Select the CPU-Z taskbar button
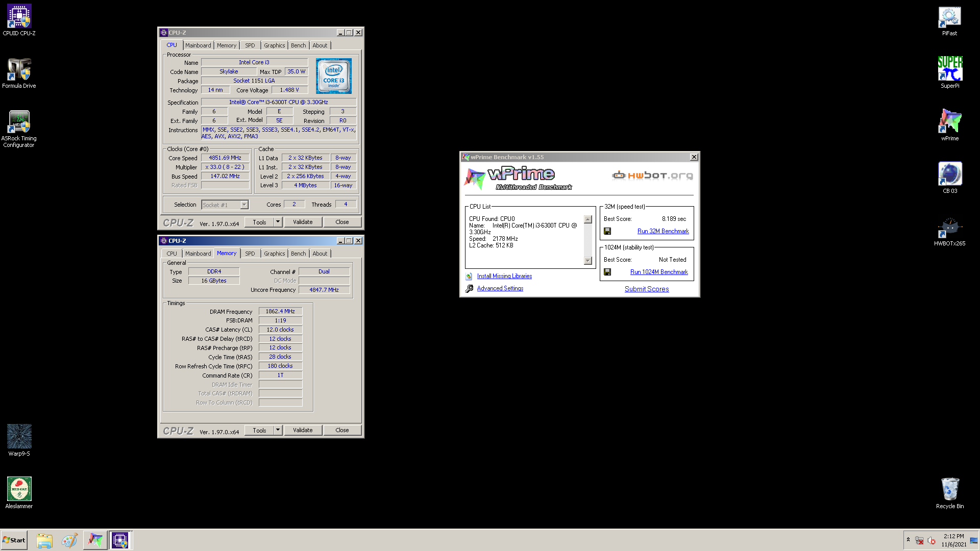Image resolution: width=980 pixels, height=551 pixels. [x=120, y=540]
